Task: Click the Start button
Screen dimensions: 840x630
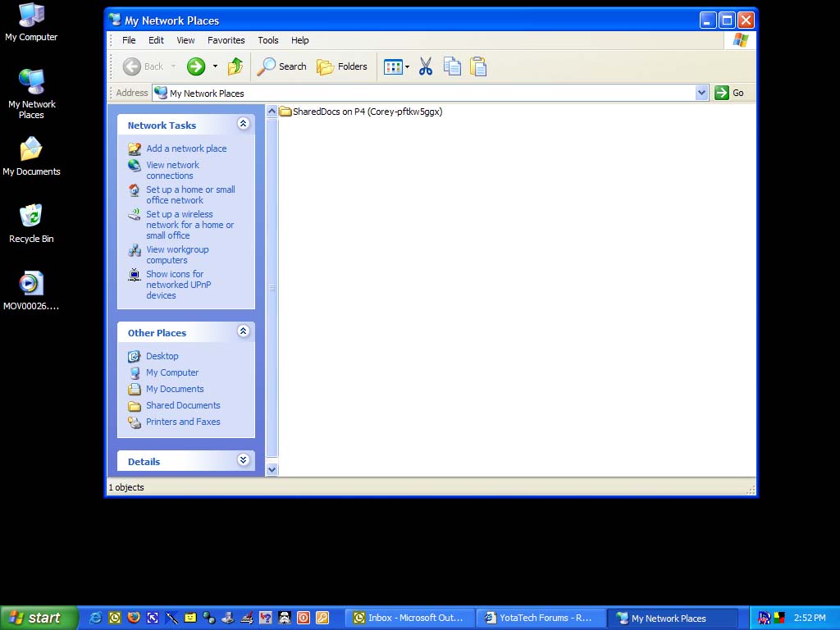Action: coord(39,618)
